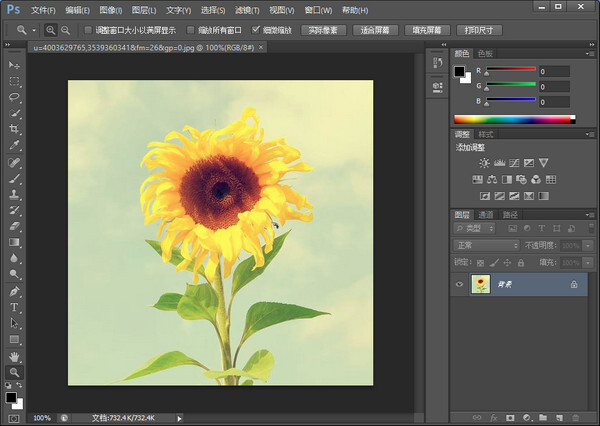Image resolution: width=600 pixels, height=426 pixels.
Task: Switch to the 通道 tab
Action: coord(486,215)
